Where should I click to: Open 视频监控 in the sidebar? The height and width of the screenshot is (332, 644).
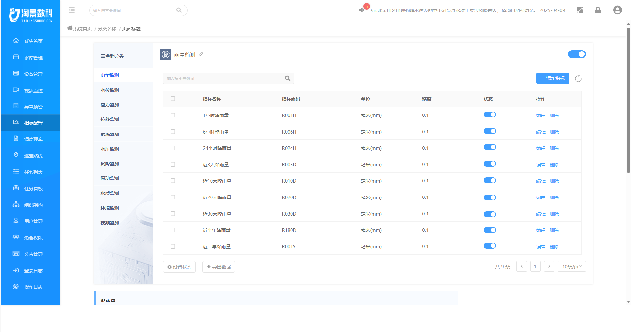point(31,90)
